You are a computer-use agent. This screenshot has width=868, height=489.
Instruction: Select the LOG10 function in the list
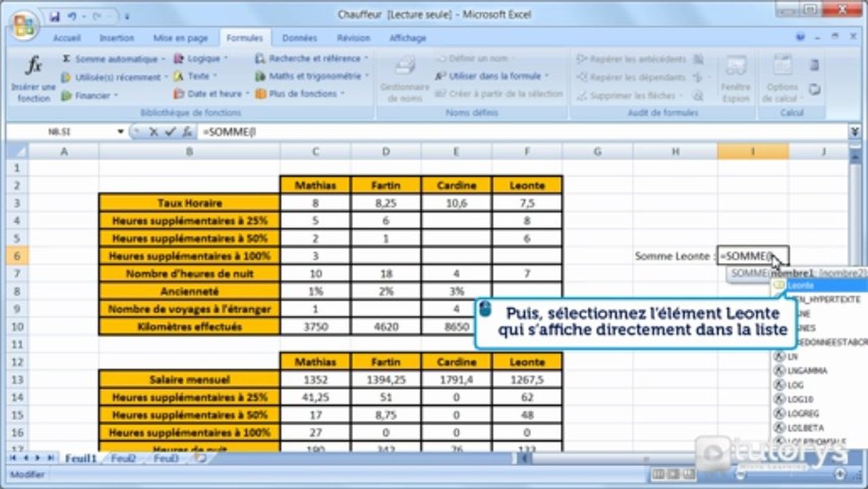(x=800, y=399)
